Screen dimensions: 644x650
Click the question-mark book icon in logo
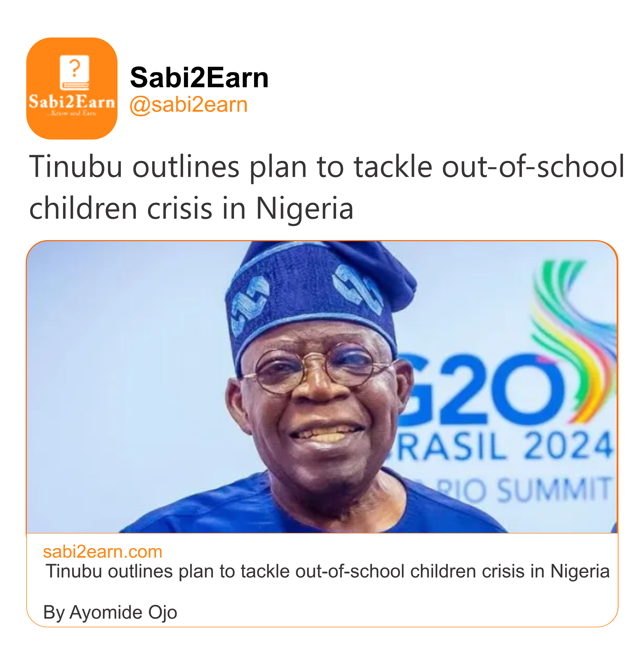coord(74,73)
